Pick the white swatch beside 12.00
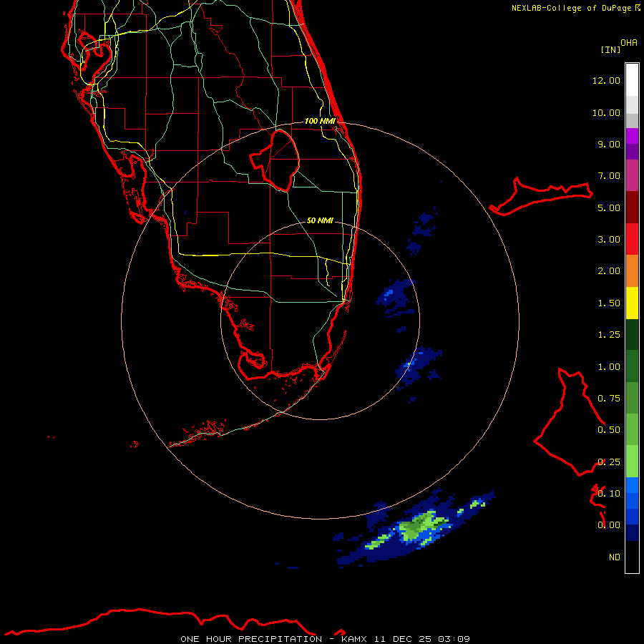The height and width of the screenshot is (644, 644). 632,80
